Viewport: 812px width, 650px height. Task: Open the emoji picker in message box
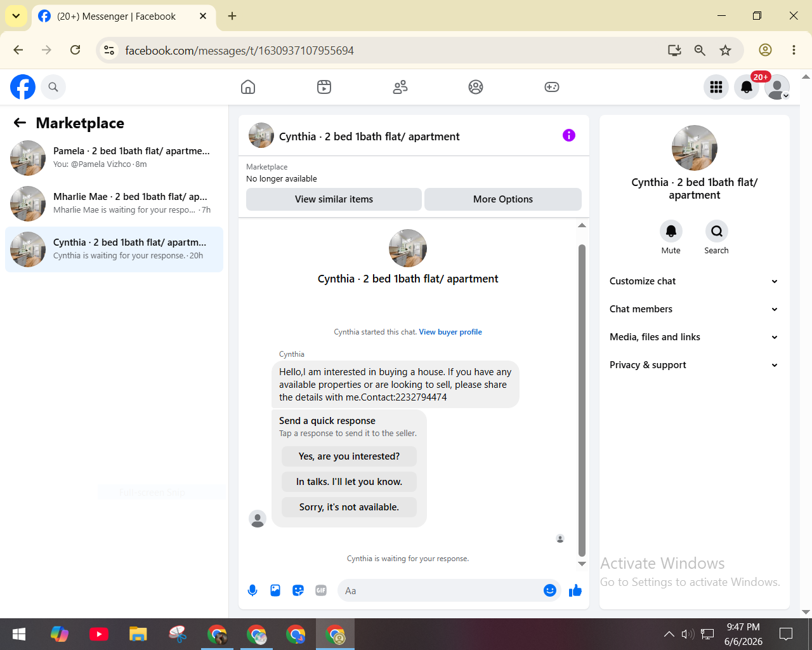click(x=550, y=590)
